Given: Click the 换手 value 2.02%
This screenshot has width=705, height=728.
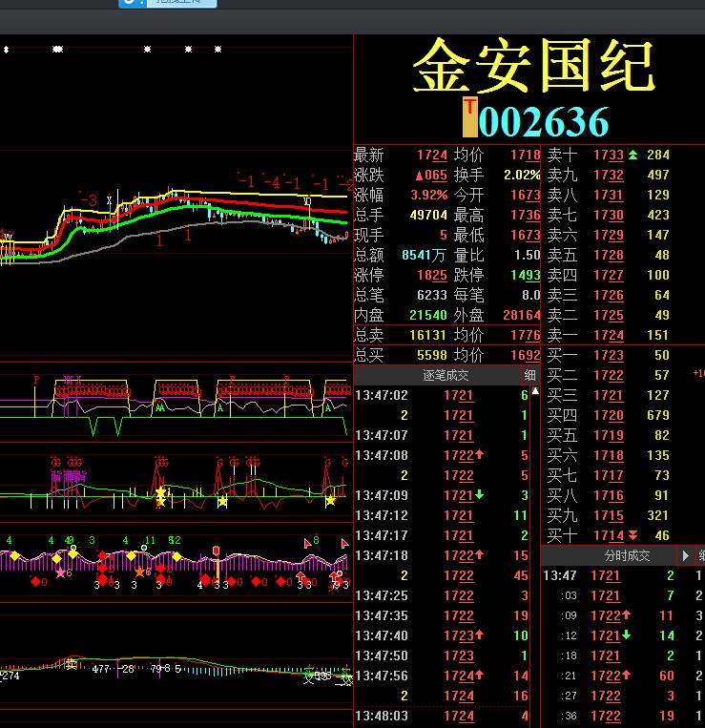Looking at the screenshot, I should (522, 175).
